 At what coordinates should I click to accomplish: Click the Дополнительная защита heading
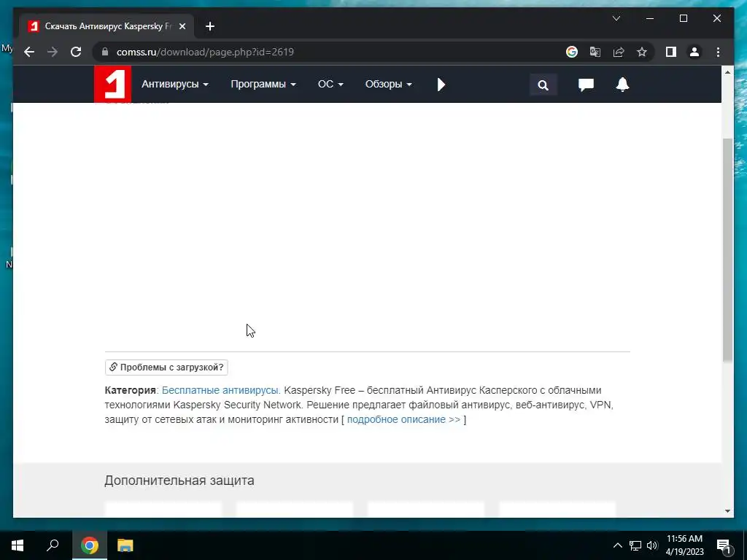(x=179, y=481)
